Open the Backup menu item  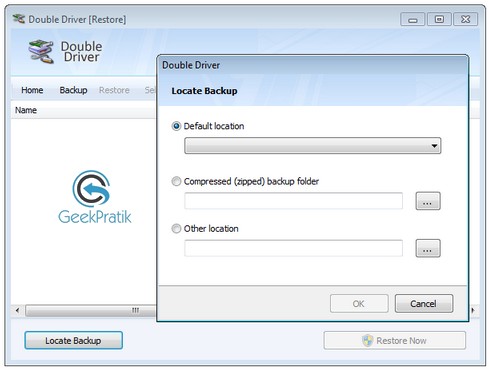point(73,90)
